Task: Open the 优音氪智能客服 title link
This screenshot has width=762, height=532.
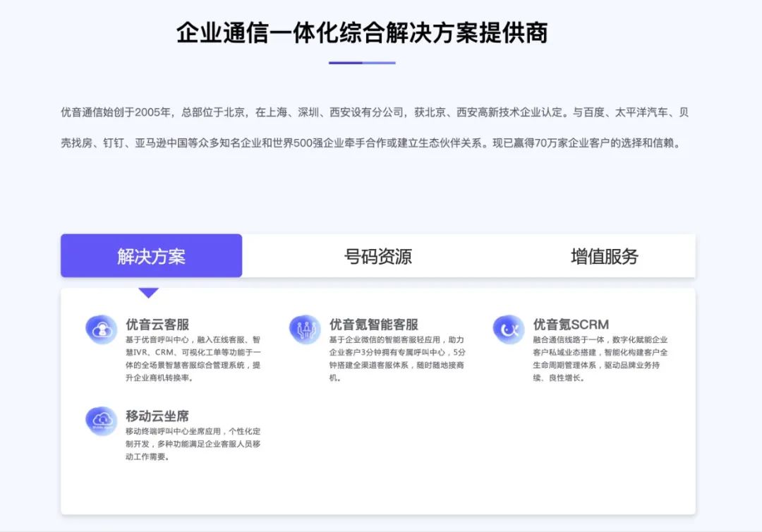Action: coord(373,324)
